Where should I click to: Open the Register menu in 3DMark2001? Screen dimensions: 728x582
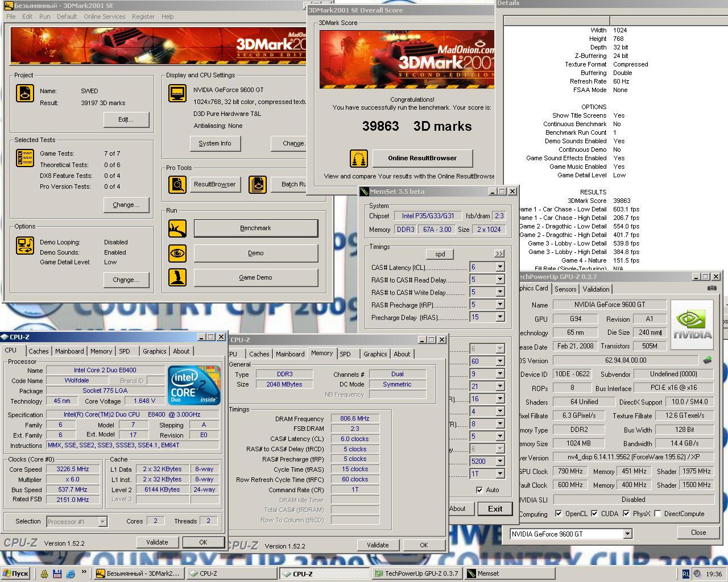(143, 16)
